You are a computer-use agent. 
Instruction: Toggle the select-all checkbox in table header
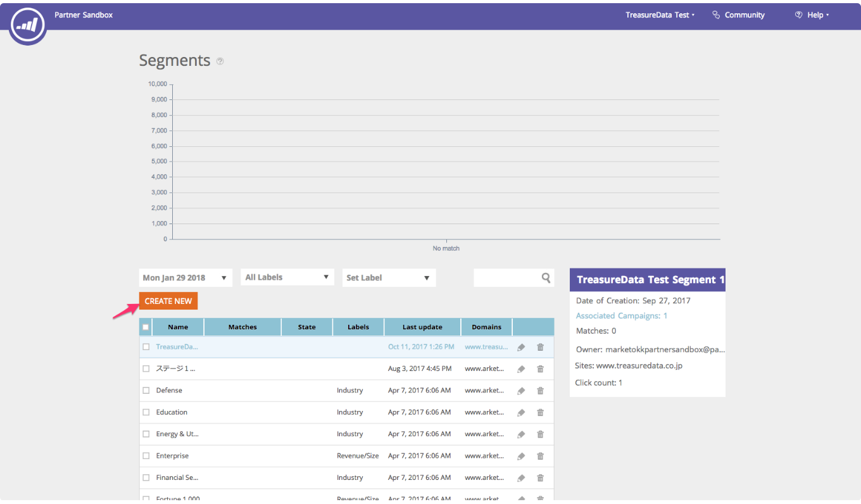pyautogui.click(x=146, y=327)
